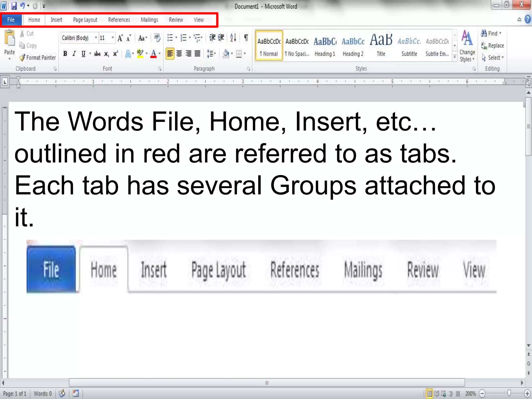Image resolution: width=532 pixels, height=399 pixels.
Task: Switch to the Mailings tab
Action: [149, 20]
